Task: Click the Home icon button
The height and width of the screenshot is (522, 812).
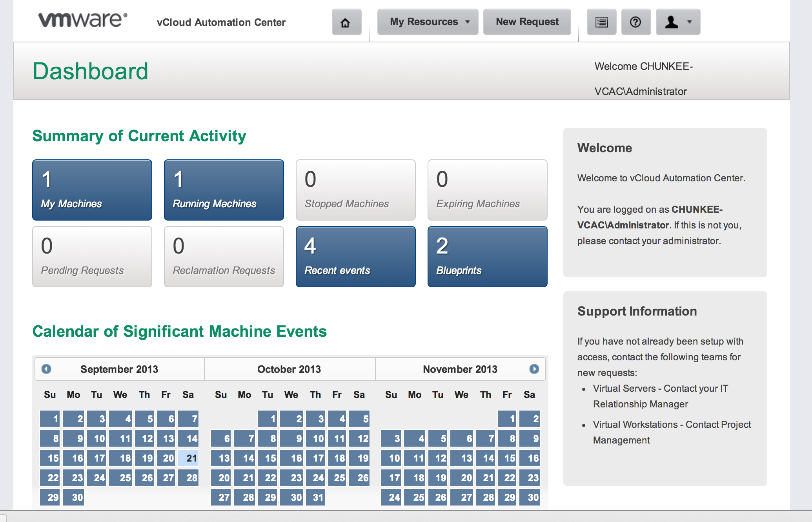Action: [346, 22]
